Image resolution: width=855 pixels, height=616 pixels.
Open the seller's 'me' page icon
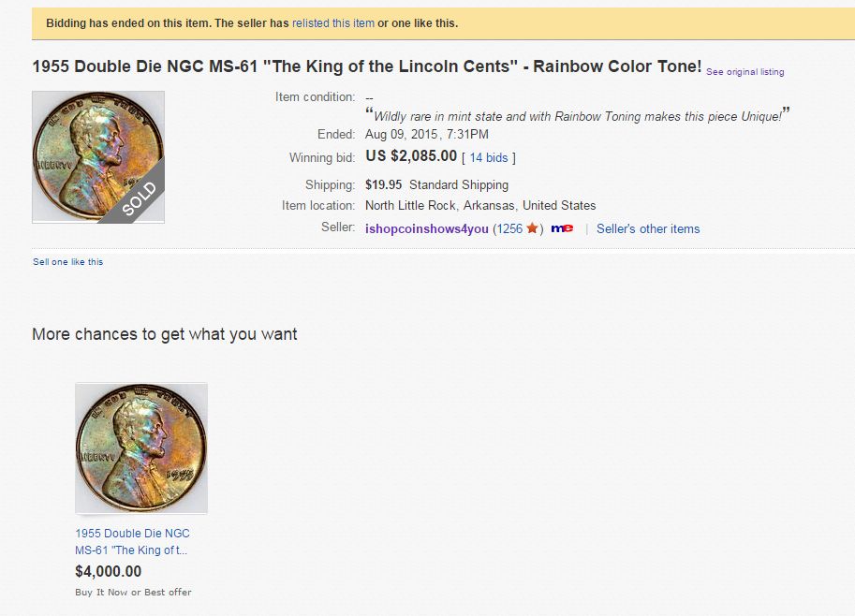(562, 228)
